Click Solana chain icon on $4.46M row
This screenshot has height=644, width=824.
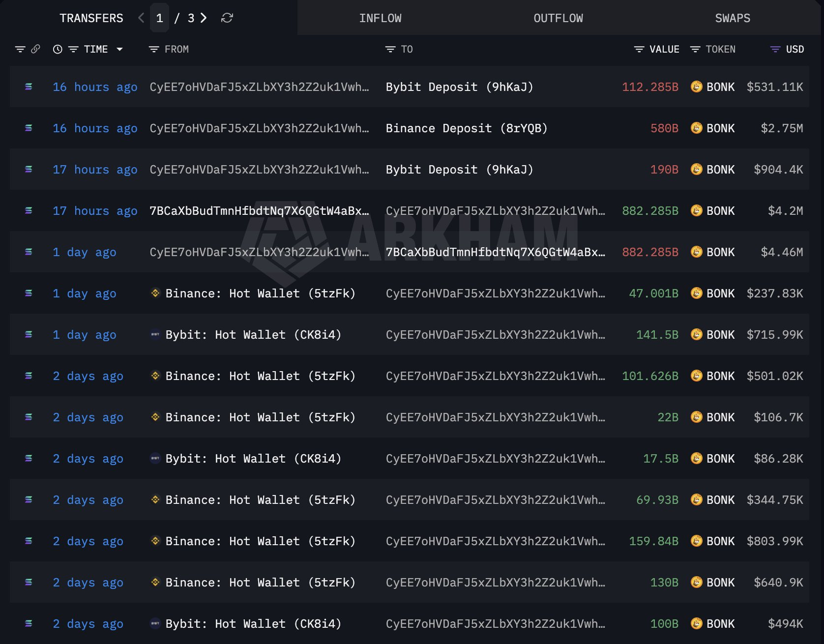click(29, 252)
